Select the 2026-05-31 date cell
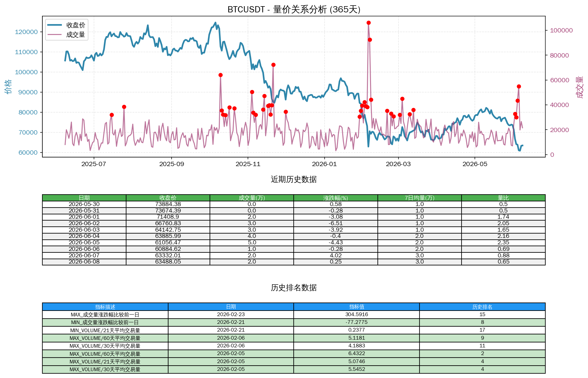This screenshot has height=378, width=588. pos(84,211)
